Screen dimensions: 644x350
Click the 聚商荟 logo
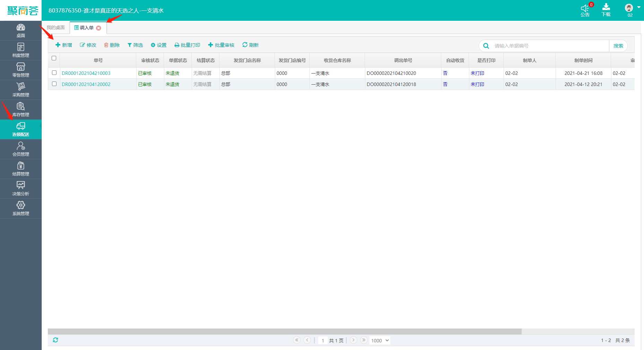pos(23,10)
